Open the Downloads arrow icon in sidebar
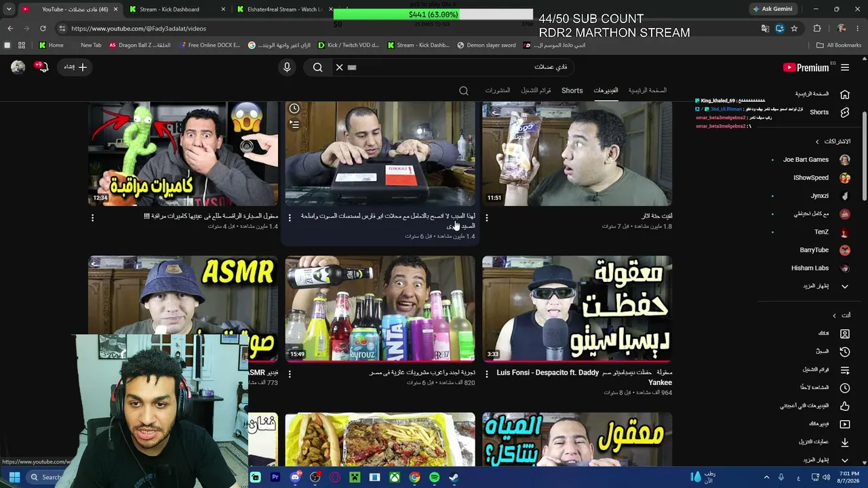The width and height of the screenshot is (868, 488). pos(845,442)
